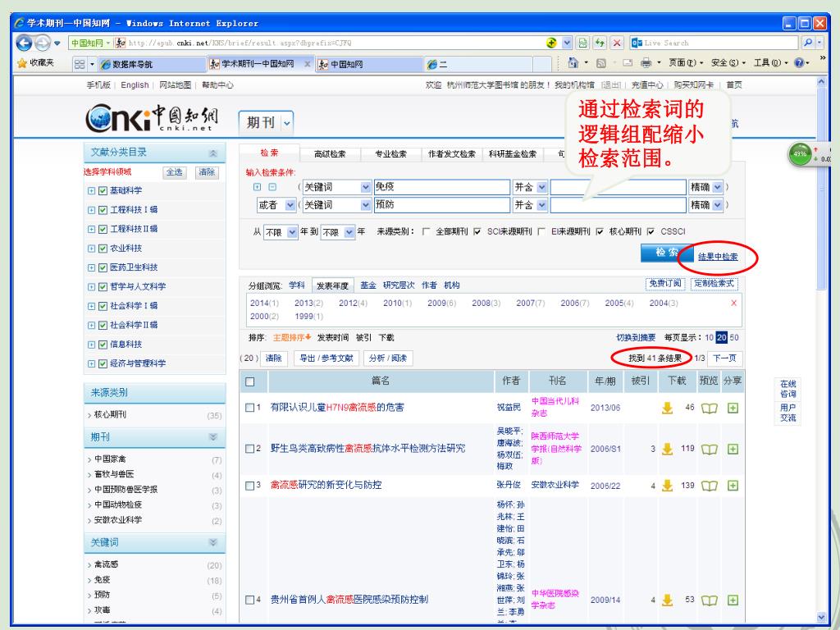840x630 pixels.
Task: Click the browser Back arrow button
Action: (24, 43)
